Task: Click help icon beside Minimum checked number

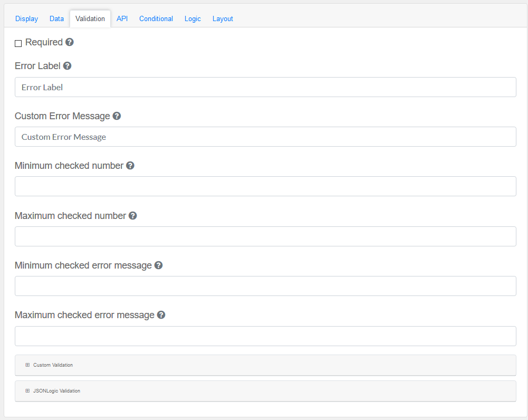Action: point(130,166)
